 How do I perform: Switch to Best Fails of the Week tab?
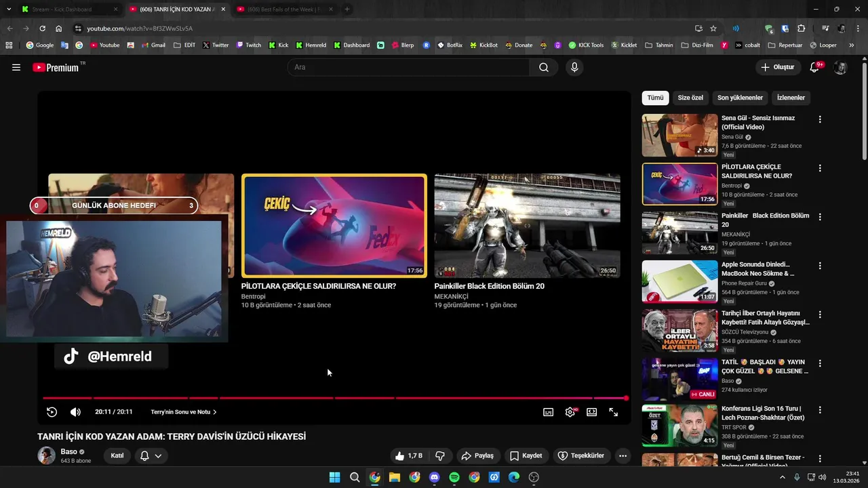[285, 9]
